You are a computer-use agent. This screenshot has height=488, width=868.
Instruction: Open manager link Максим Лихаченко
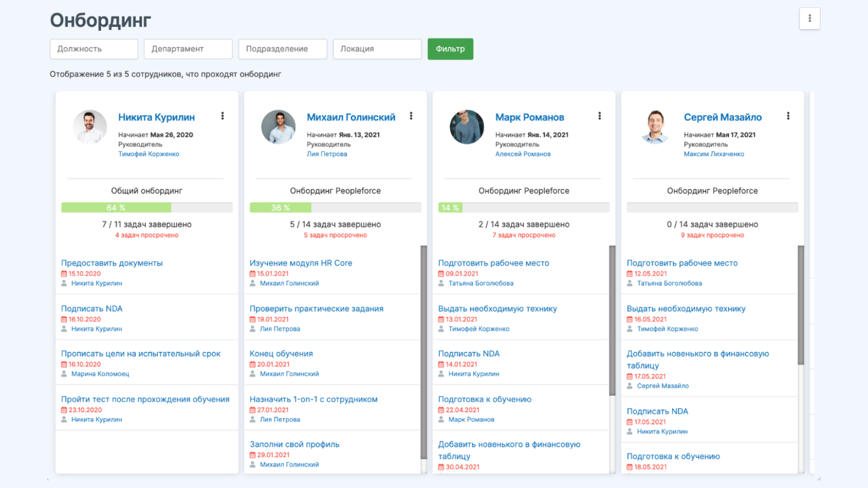[714, 154]
